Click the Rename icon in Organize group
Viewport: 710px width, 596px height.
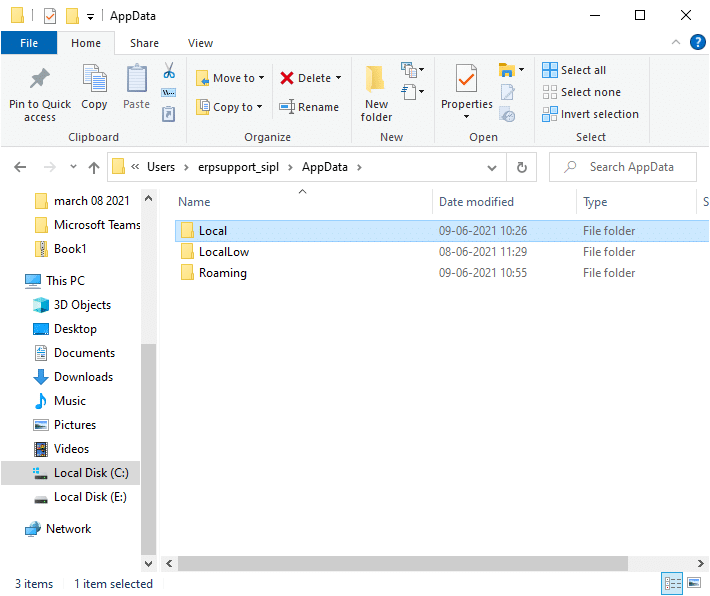[x=287, y=107]
